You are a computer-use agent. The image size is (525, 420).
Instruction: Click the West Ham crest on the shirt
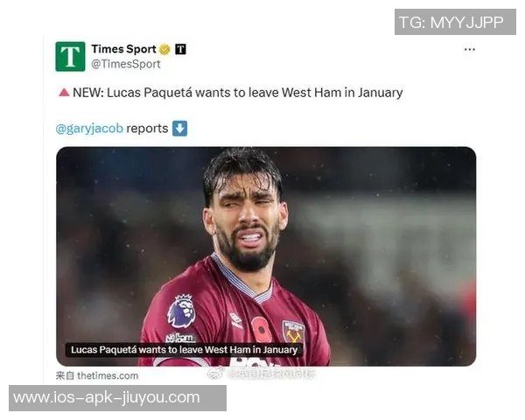(293, 332)
